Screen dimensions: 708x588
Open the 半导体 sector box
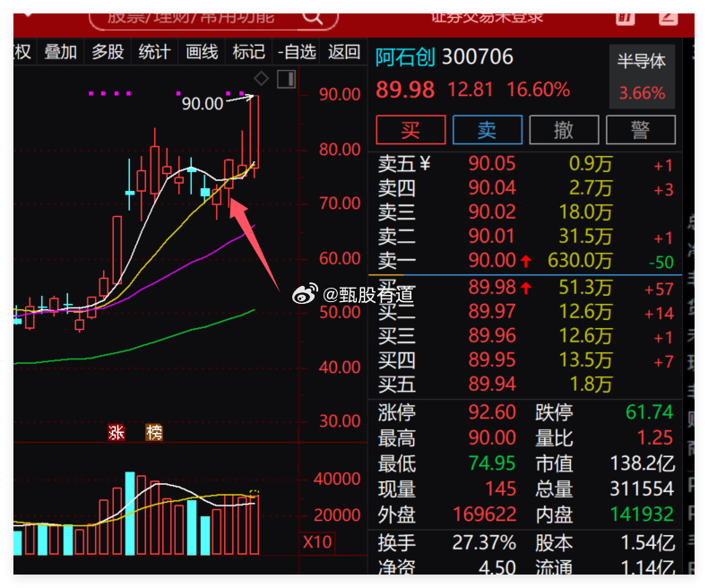[642, 76]
